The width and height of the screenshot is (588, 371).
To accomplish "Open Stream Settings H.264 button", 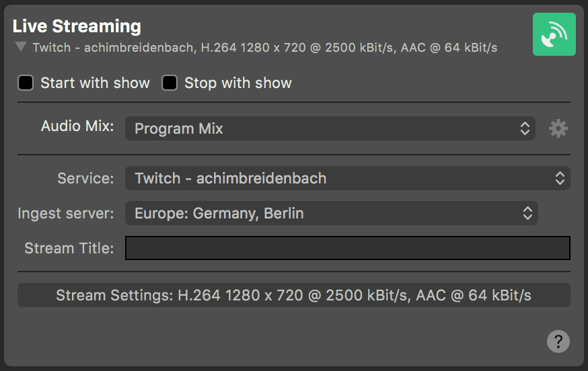I will (x=293, y=295).
